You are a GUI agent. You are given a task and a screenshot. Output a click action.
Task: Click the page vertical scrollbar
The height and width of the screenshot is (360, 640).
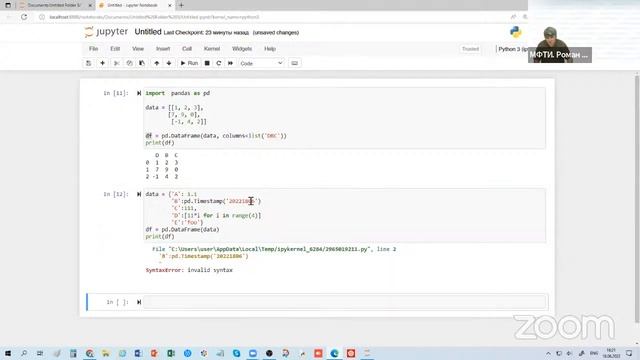point(637,198)
